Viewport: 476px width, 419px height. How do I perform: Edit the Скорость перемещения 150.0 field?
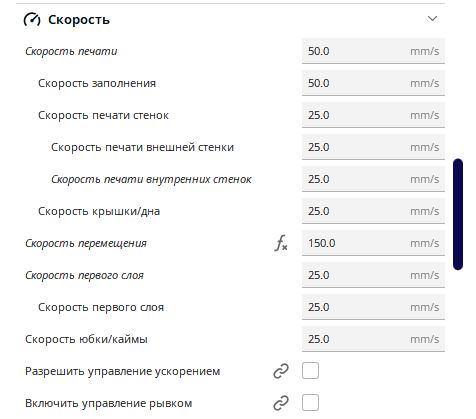(x=373, y=243)
